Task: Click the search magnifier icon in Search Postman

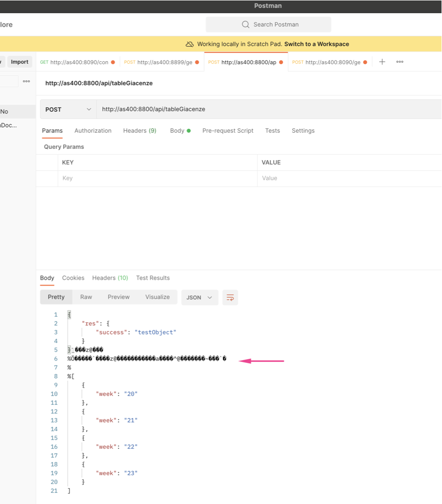Action: click(246, 24)
